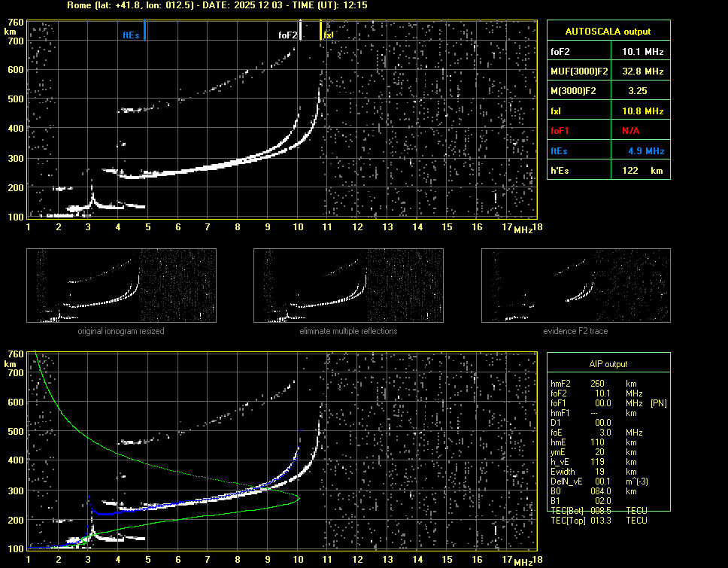Open the evidence F2 trace thumbnail
This screenshot has height=568, width=728.
click(575, 286)
